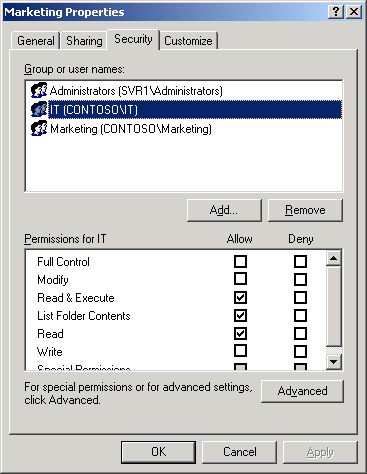Open Advanced security settings
The width and height of the screenshot is (367, 474).
pos(302,391)
